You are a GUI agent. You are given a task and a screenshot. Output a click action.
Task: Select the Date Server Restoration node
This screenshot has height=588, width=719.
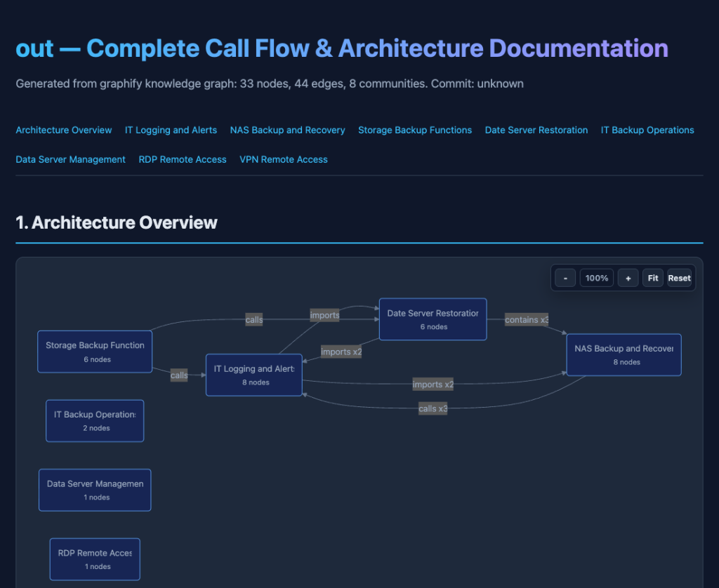click(x=433, y=319)
